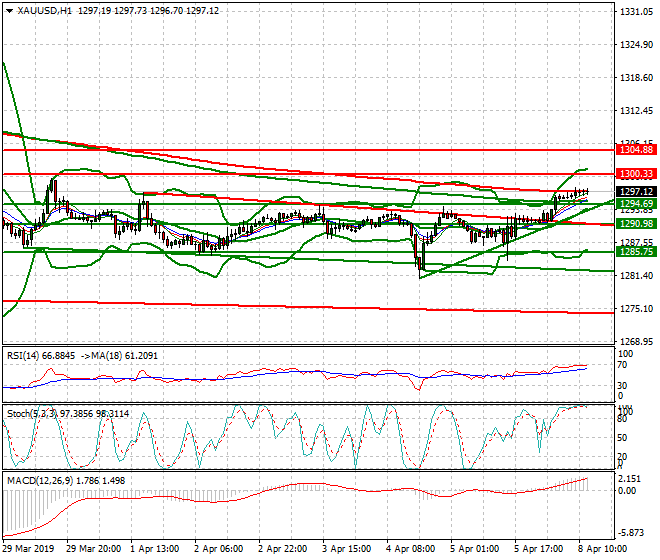Click the 3 Apr 15:00 time axis label
The image size is (660, 560).
(346, 549)
